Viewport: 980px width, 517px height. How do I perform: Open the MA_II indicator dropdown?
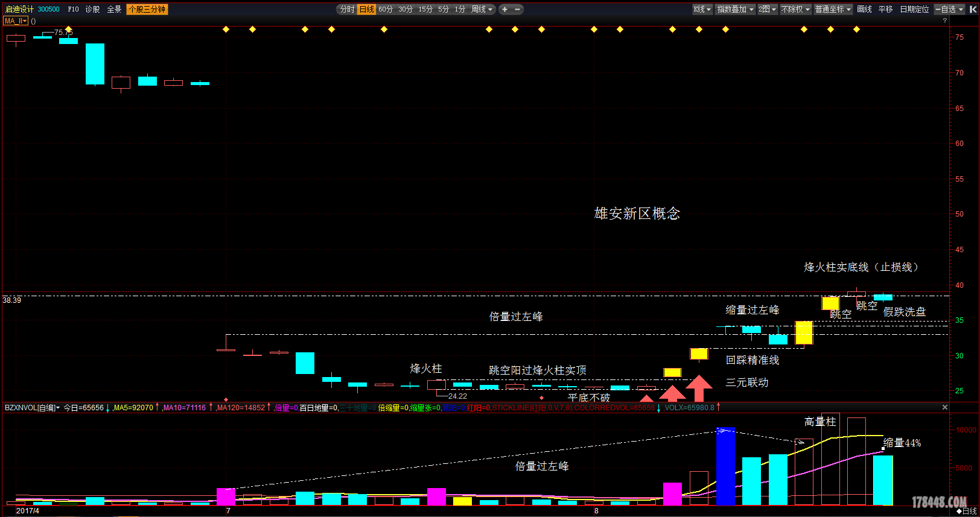[16, 21]
